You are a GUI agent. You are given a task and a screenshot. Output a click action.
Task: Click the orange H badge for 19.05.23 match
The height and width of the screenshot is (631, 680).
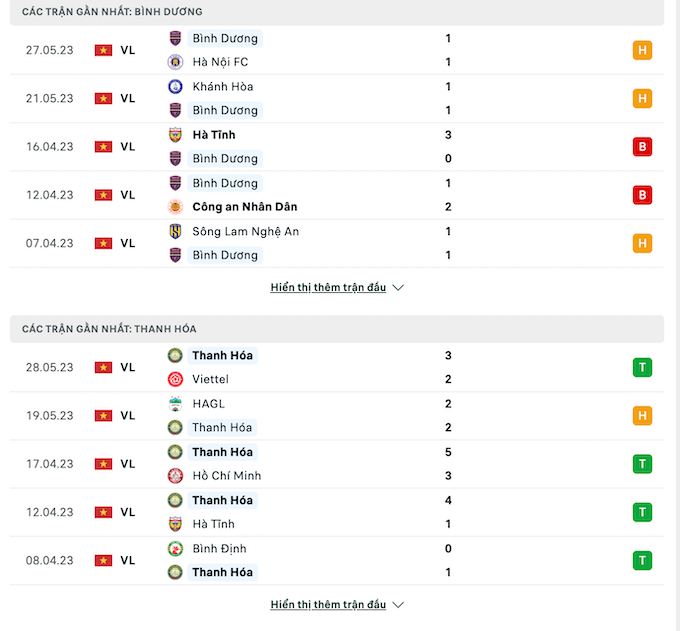(x=642, y=415)
